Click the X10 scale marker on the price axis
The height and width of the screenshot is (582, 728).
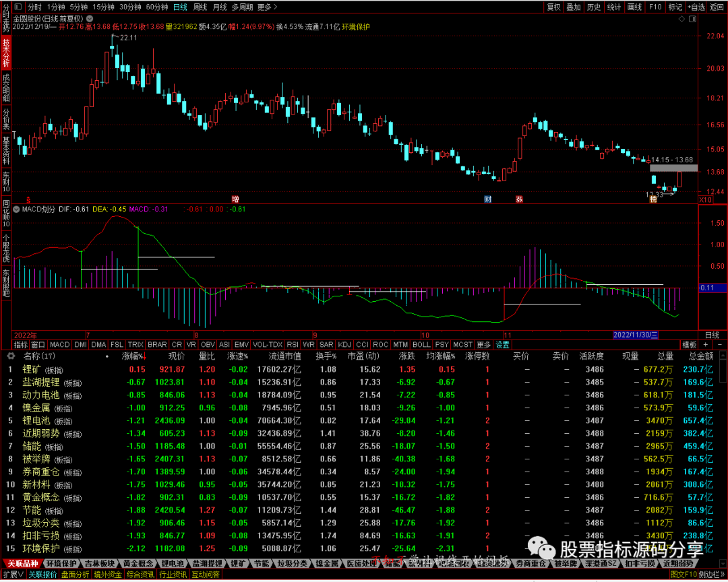click(x=705, y=199)
